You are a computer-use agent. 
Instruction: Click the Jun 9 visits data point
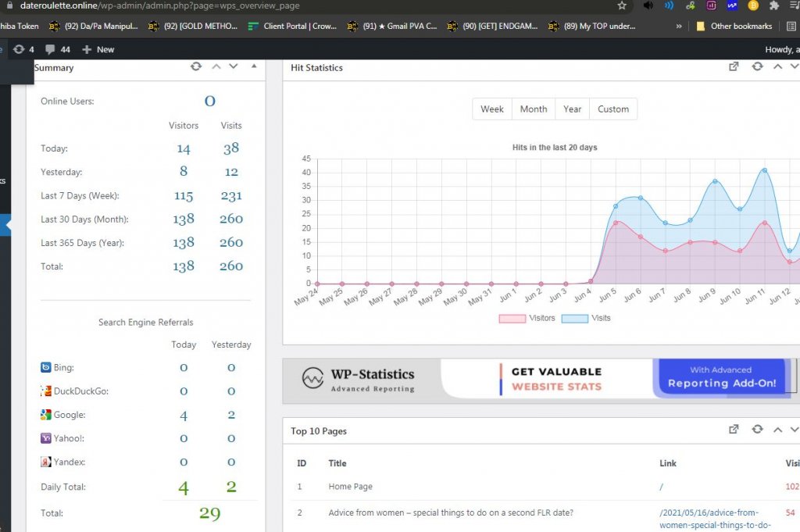tap(715, 181)
